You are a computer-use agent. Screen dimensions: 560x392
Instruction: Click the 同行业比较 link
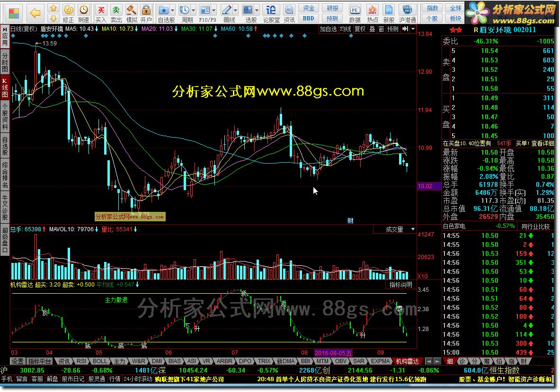(x=535, y=226)
